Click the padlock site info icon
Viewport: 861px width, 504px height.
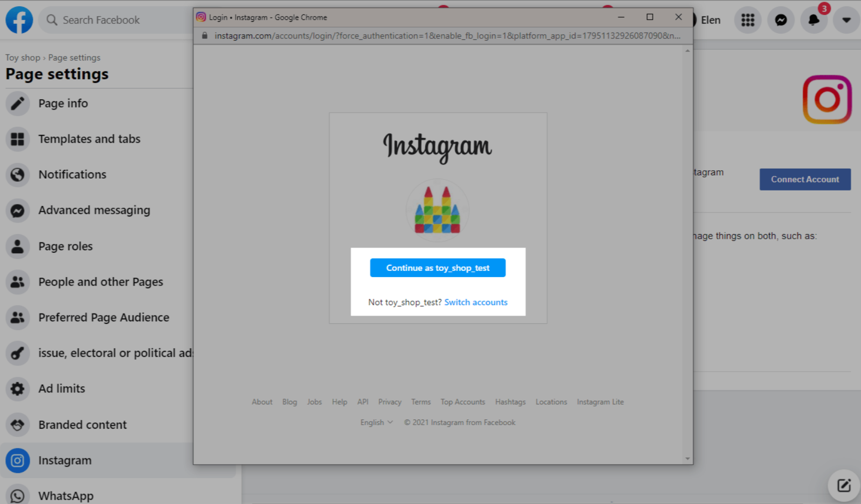tap(205, 36)
